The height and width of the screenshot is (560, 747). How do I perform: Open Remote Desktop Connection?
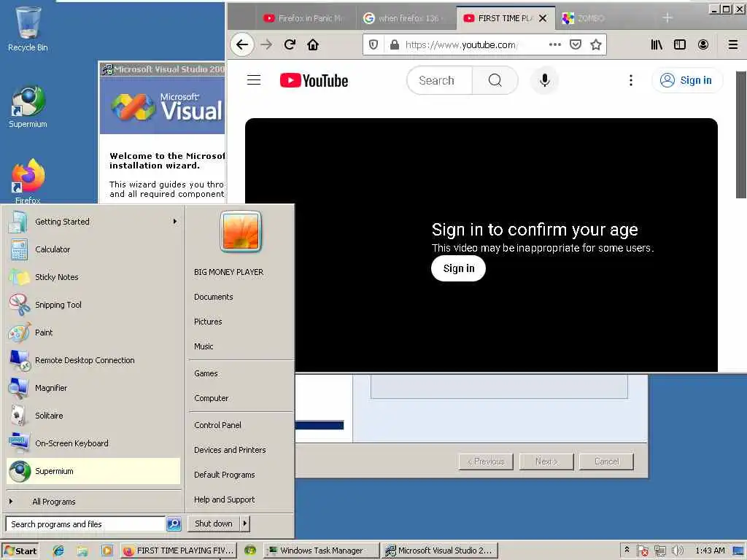(x=93, y=360)
